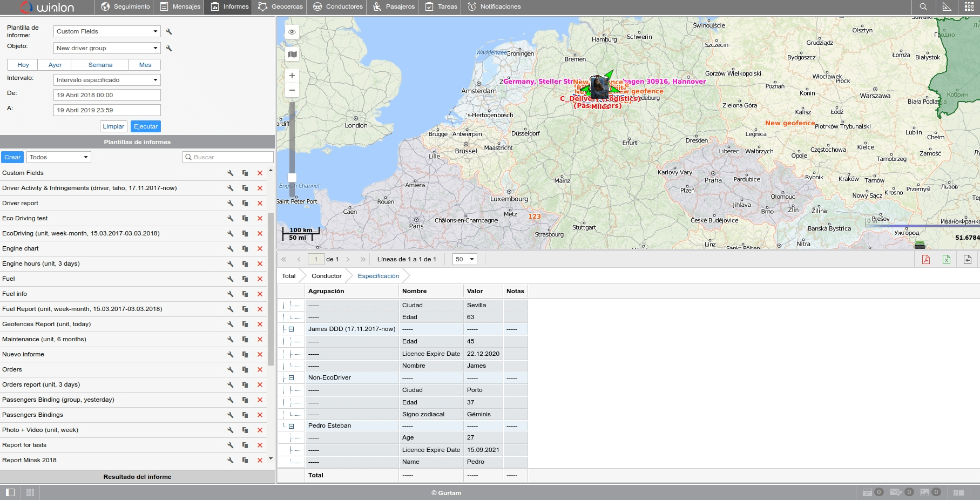This screenshot has height=500, width=980.
Task: Zoom in on the map
Action: point(292,76)
